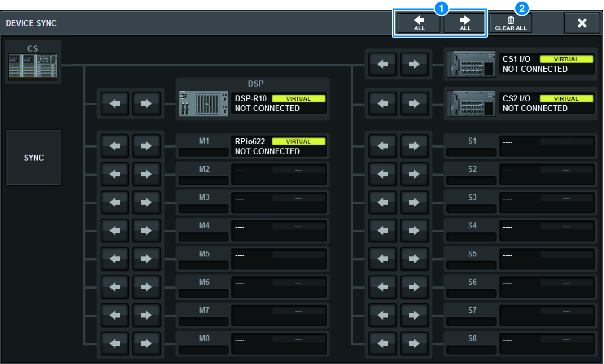Select the DSP-R10 device entry
604x364 pixels.
[x=279, y=104]
